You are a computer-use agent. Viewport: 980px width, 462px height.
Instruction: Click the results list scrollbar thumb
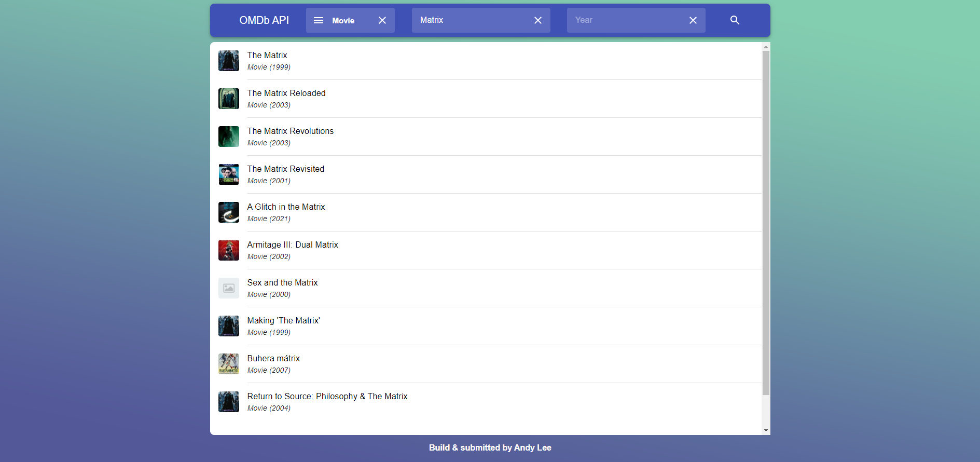(766, 223)
